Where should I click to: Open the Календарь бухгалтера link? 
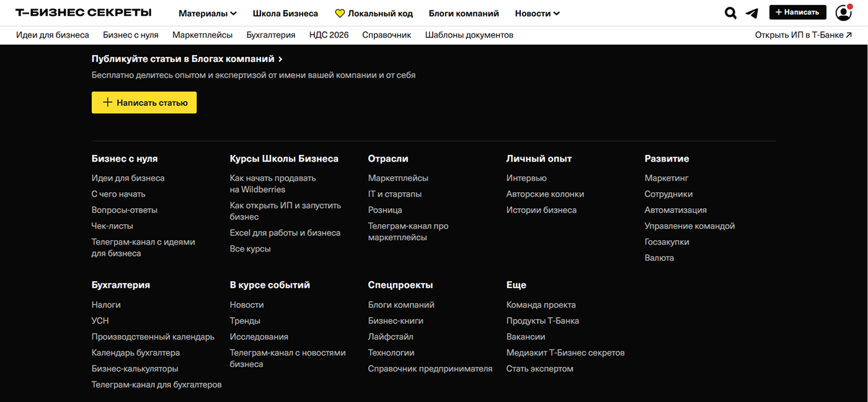pos(136,353)
